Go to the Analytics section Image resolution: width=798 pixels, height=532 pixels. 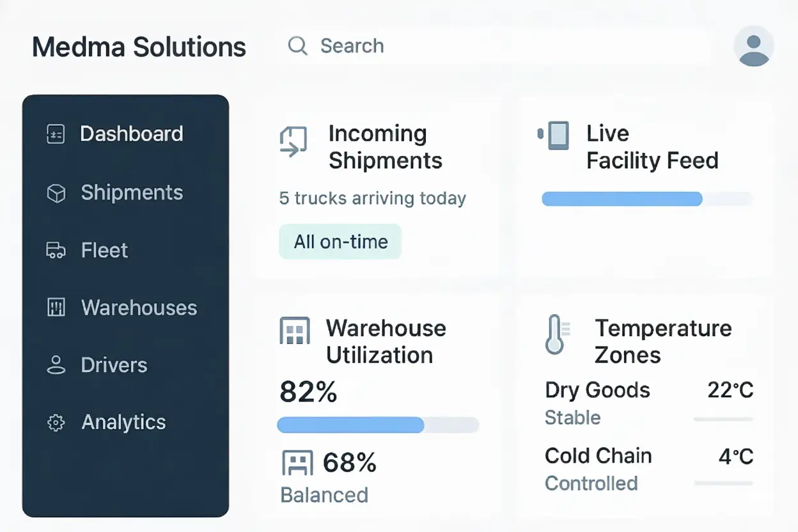pos(123,423)
